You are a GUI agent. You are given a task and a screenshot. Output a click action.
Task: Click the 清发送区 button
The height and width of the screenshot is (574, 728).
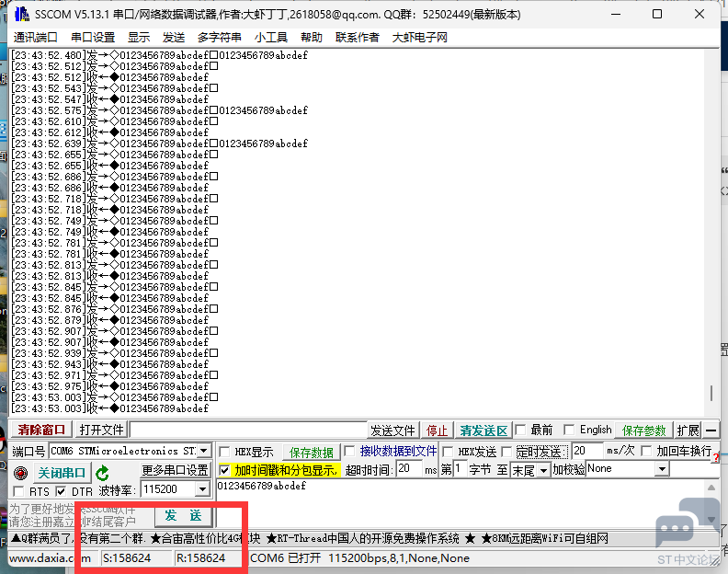coord(483,430)
